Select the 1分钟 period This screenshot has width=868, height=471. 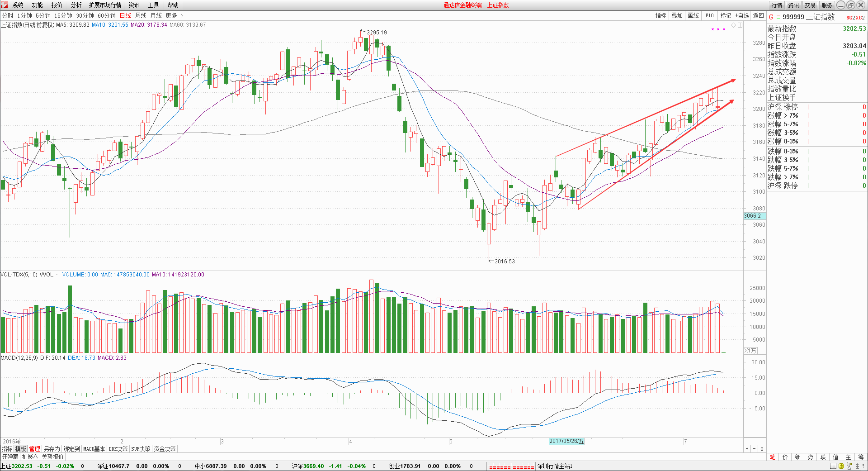point(25,15)
